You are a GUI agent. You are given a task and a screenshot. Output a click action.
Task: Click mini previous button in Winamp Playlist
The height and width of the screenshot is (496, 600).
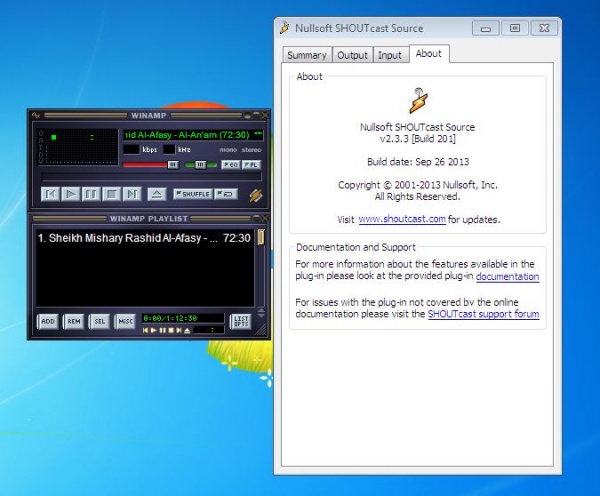pos(145,330)
